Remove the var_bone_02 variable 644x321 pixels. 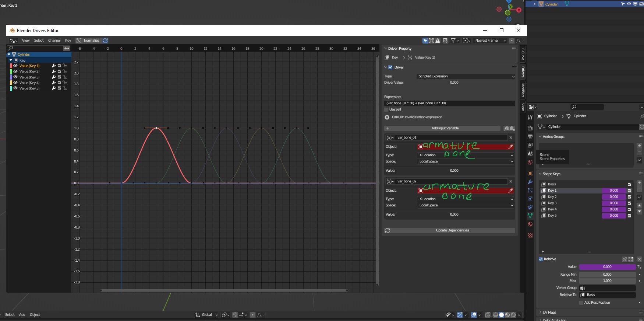pos(511,181)
